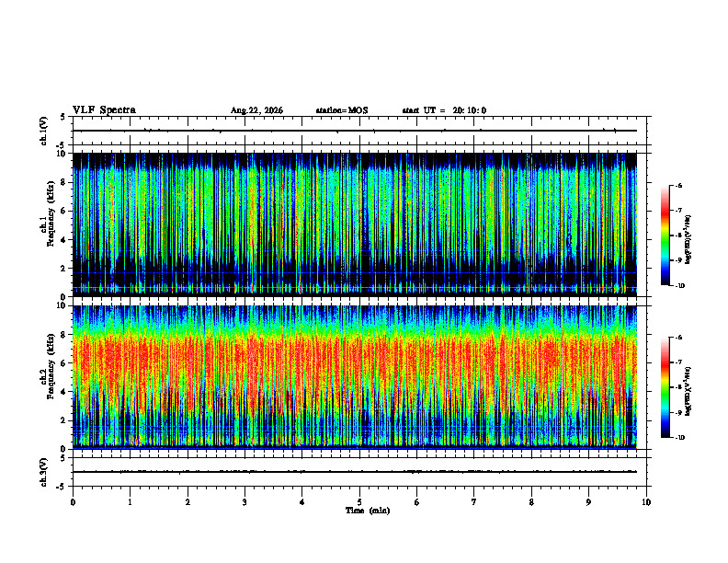Click the Time (min) axis label
This screenshot has height=563, width=728.
tap(368, 511)
